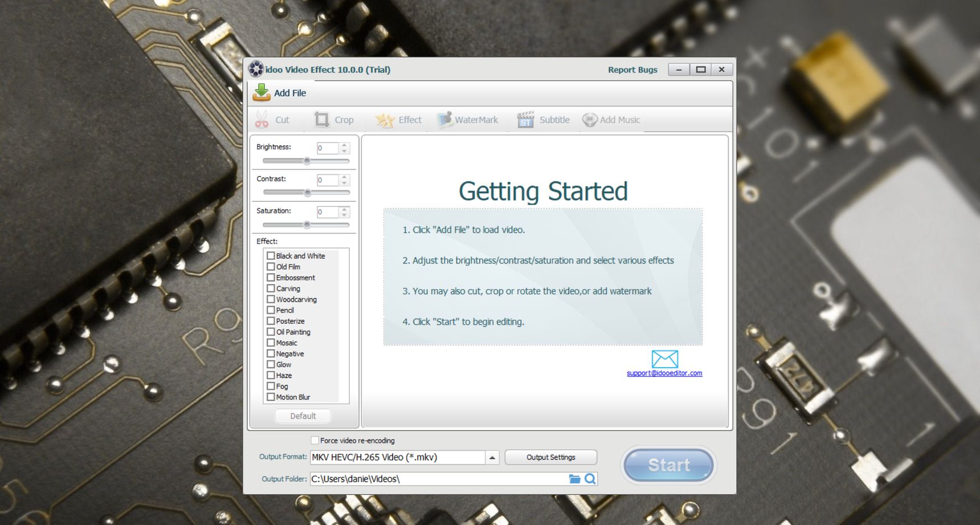Click the Contrast value field
Viewport: 980px width, 525px height.
pos(328,180)
